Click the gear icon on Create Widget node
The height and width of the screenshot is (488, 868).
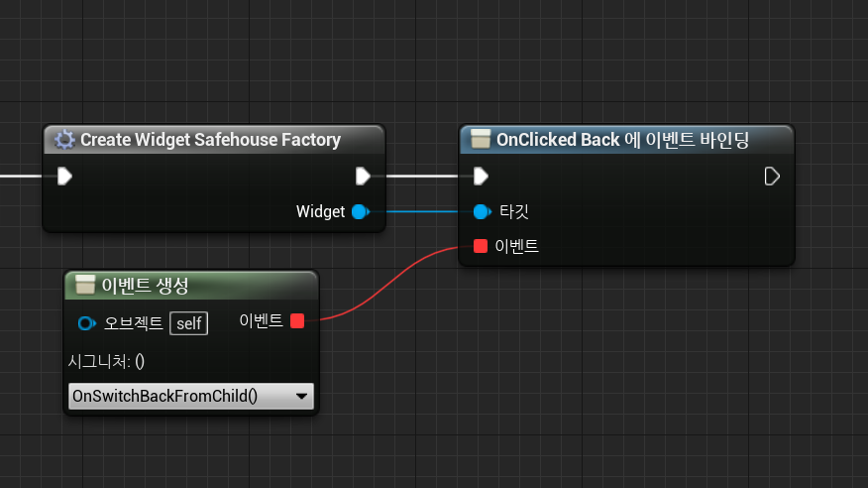point(64,140)
